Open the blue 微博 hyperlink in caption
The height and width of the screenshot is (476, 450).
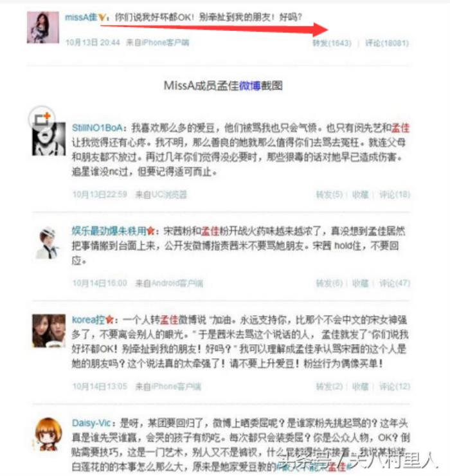point(249,86)
